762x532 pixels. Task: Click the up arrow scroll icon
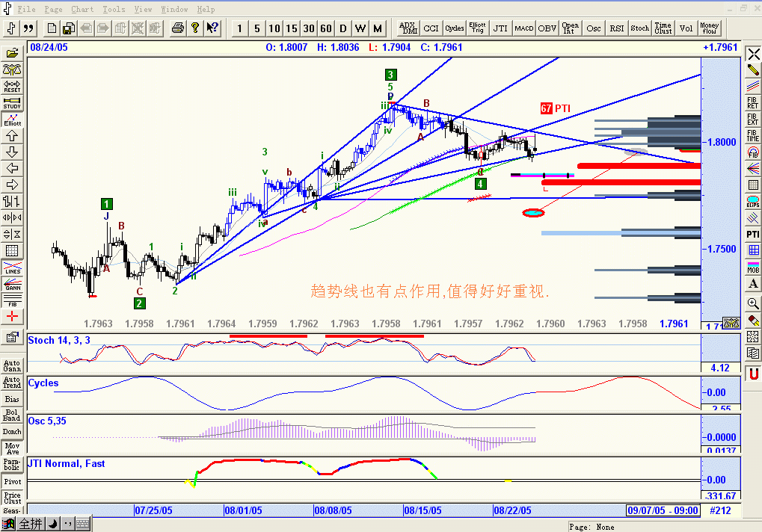coord(12,136)
